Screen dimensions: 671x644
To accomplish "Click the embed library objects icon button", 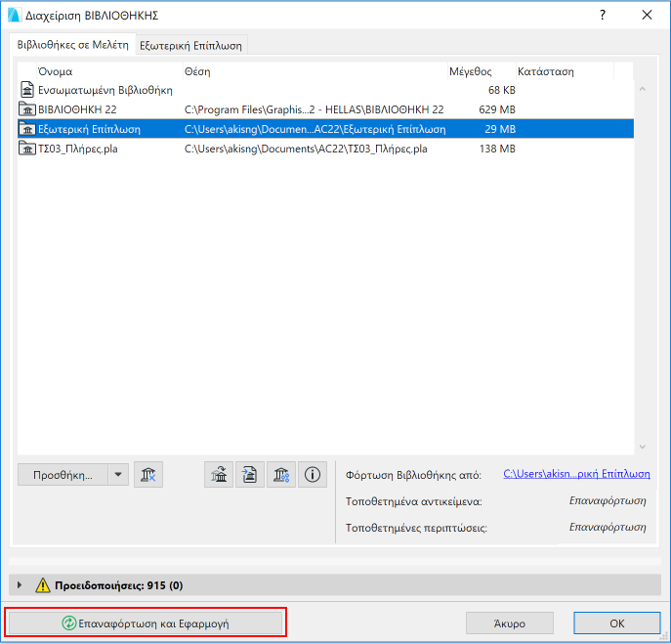I will tap(250, 474).
